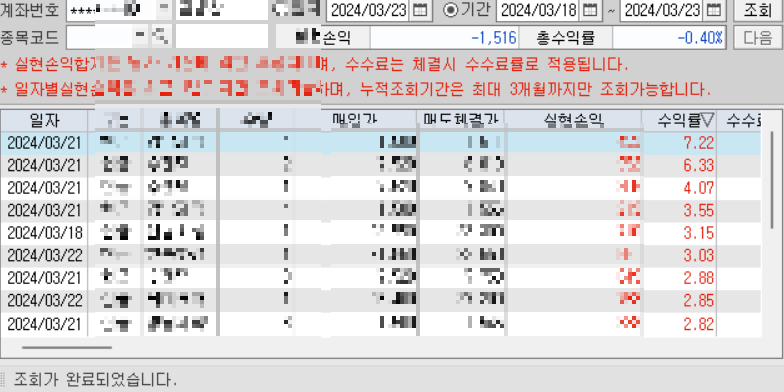Screen dimensions: 784x392
Task: Click the 매도체결가 column header
Action: click(x=461, y=120)
